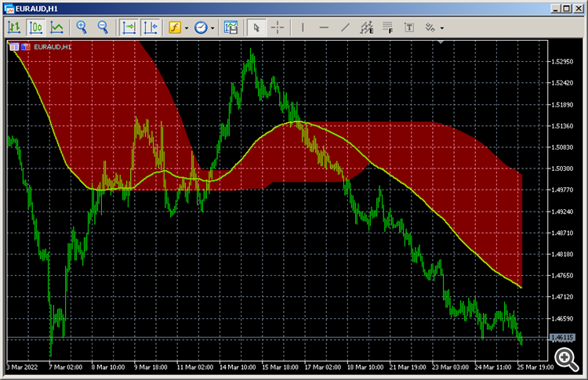Close the EURAUD,H1 chart window

(x=579, y=9)
